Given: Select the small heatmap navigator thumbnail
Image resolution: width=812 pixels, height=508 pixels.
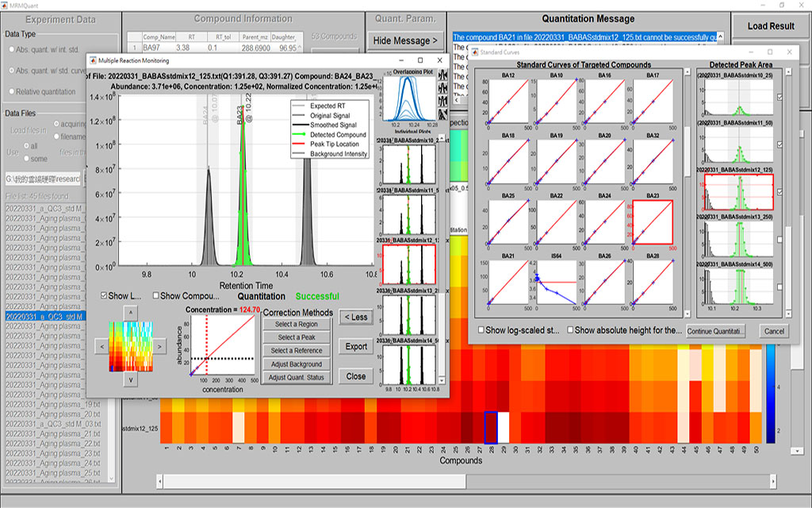Looking at the screenshot, I should point(131,347).
